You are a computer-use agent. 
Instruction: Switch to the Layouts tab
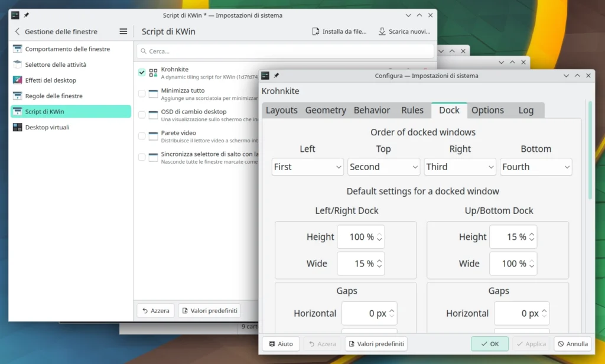tap(282, 110)
